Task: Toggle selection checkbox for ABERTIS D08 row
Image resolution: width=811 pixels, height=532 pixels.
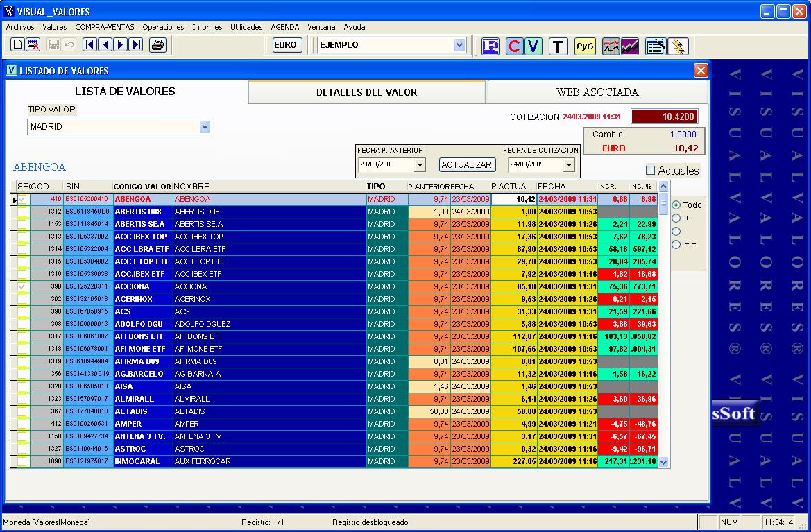Action: coord(22,212)
